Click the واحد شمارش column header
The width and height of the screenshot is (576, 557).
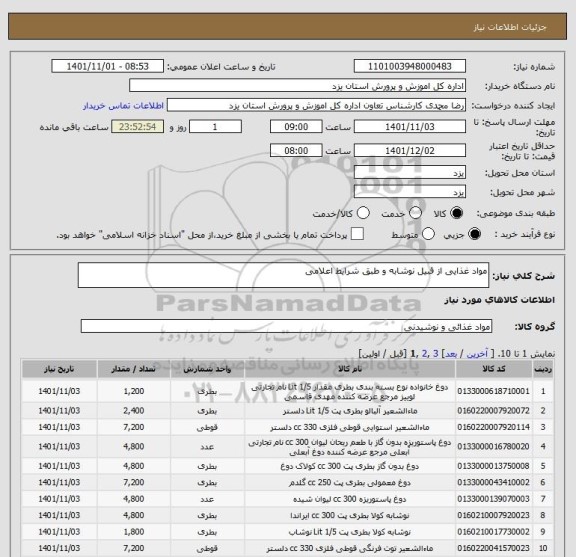207,369
